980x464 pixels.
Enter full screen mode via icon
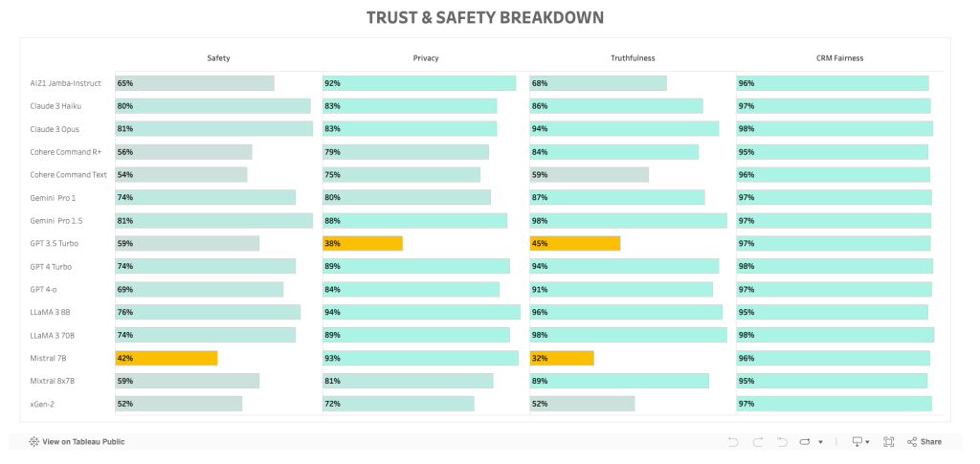pos(888,442)
